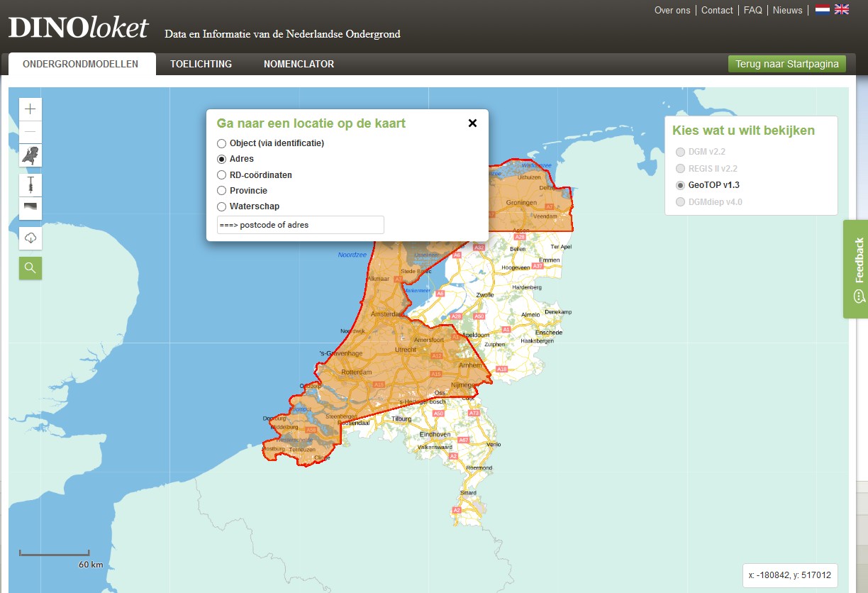Open the TOELICHTING tab
Image resolution: width=868 pixels, height=593 pixels.
tap(201, 64)
